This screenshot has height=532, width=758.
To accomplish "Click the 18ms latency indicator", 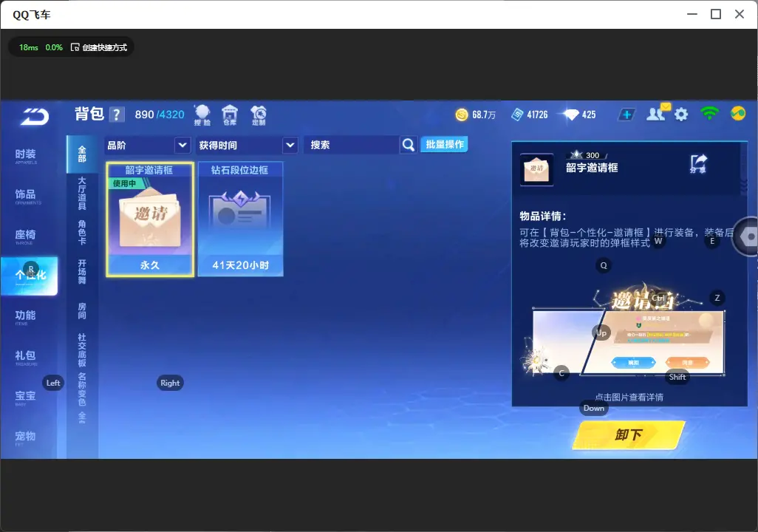I will click(29, 47).
